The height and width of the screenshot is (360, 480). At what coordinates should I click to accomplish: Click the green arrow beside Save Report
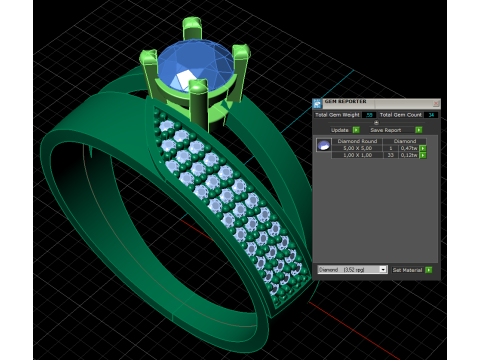419,130
